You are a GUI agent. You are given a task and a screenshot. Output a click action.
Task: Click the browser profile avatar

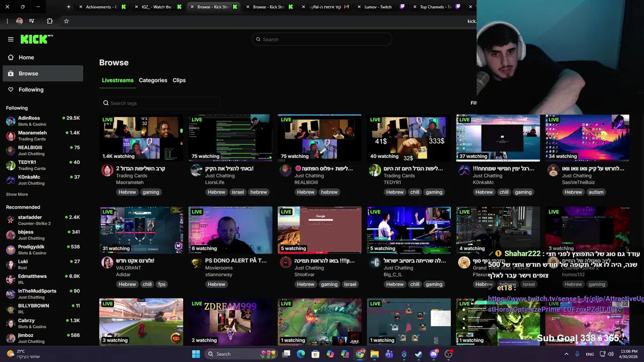(x=19, y=21)
